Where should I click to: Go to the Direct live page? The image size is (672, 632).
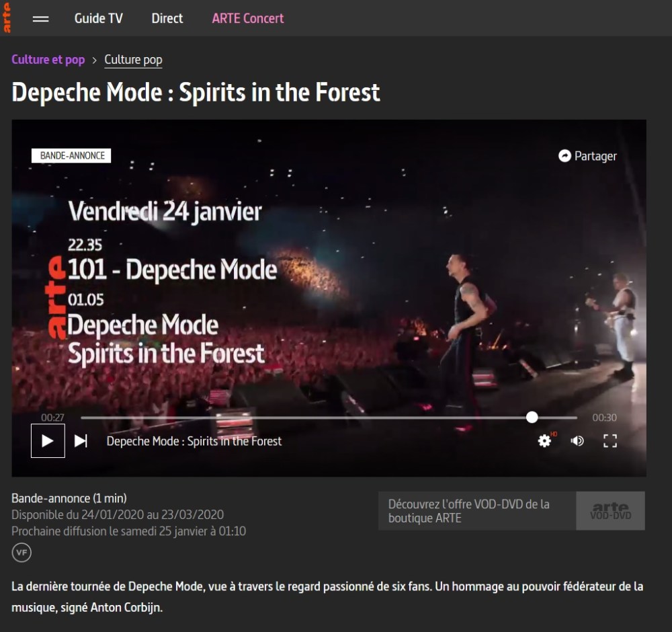[x=167, y=19]
